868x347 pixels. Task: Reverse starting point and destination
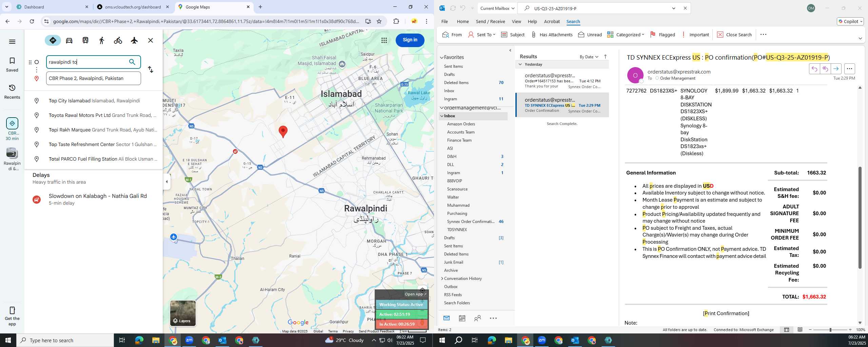click(151, 69)
